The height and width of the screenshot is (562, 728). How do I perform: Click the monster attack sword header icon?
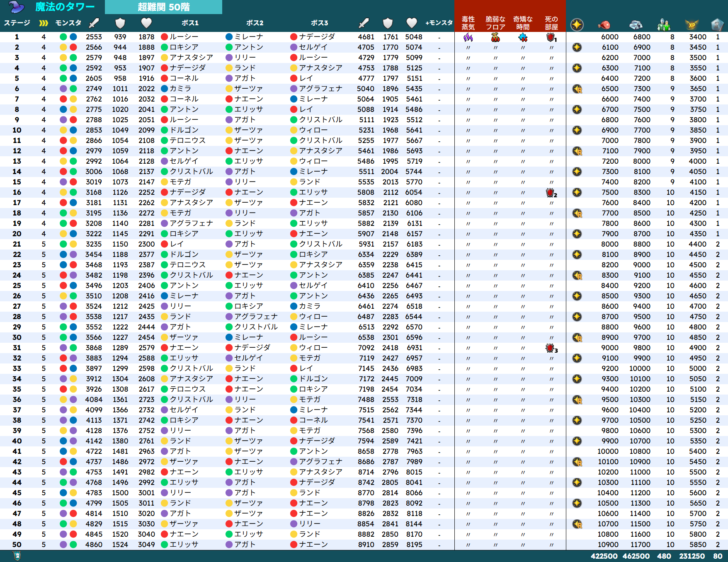(x=94, y=23)
